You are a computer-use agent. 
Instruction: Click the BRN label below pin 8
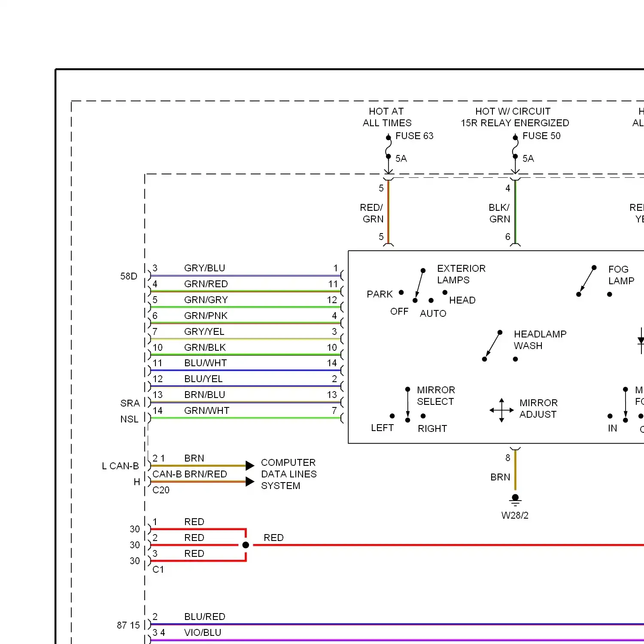pos(500,477)
